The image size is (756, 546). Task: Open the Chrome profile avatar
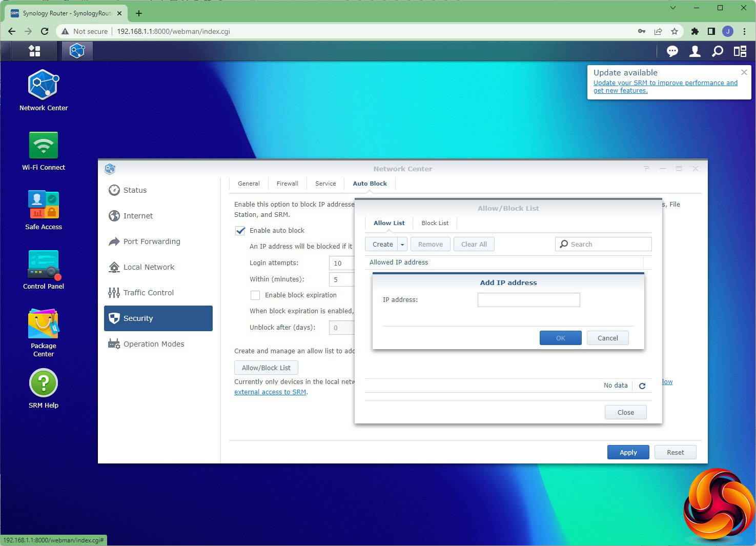[728, 31]
